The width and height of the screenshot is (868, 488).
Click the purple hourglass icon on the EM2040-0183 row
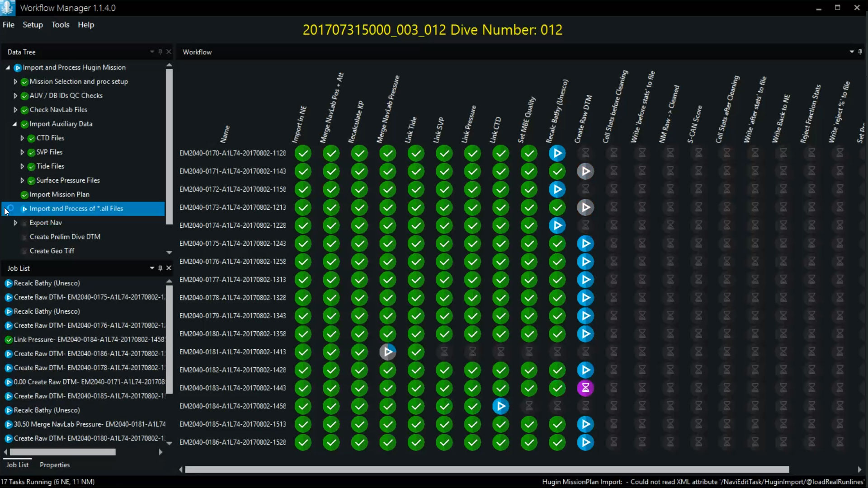point(585,388)
